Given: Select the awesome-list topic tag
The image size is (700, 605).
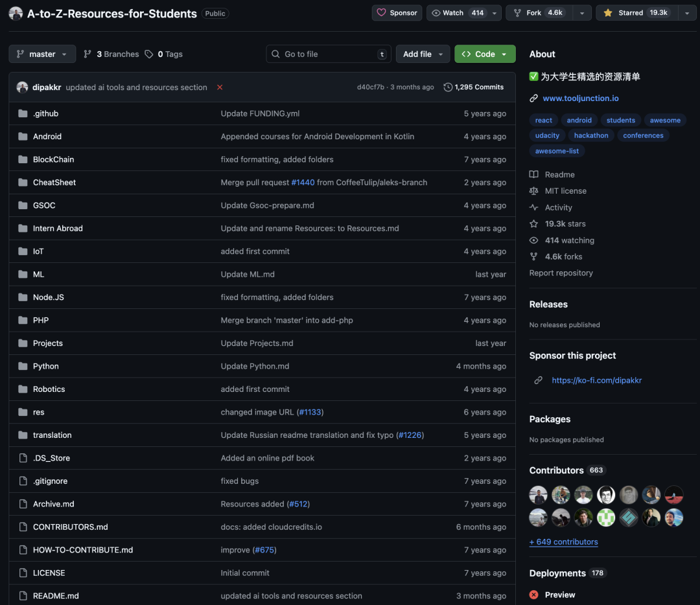Looking at the screenshot, I should pyautogui.click(x=557, y=151).
